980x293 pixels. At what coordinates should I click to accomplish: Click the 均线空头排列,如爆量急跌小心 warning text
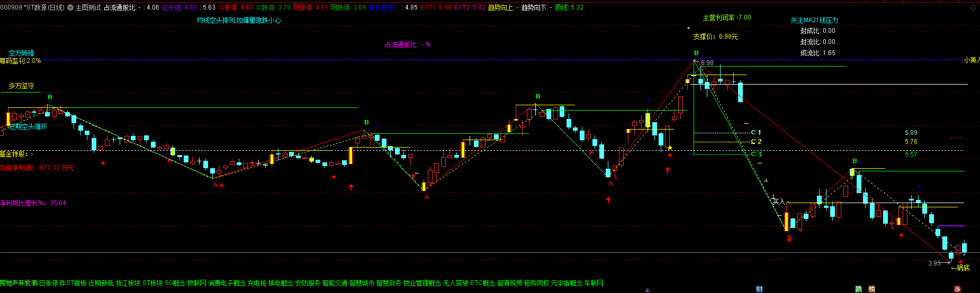(239, 20)
